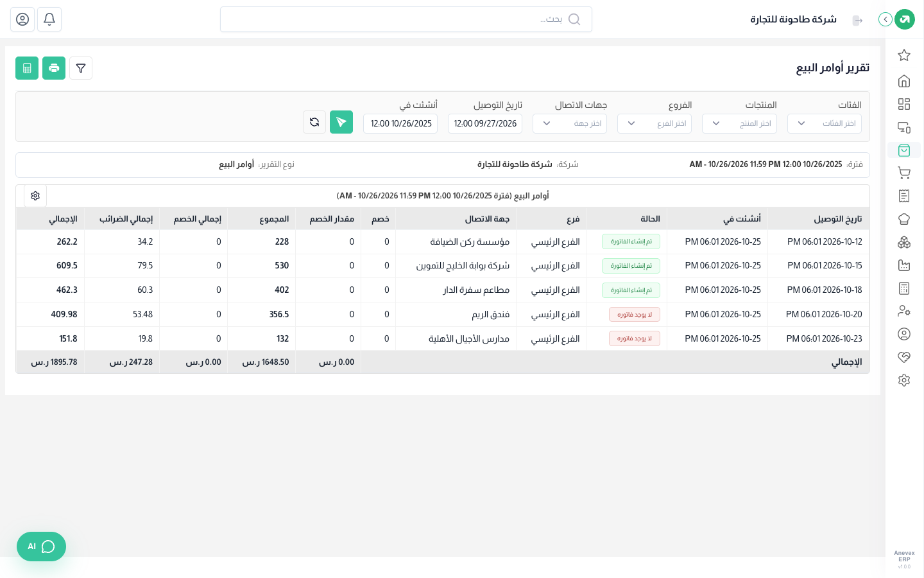Open the factory production icon in sidebar
The width and height of the screenshot is (924, 578).
(x=904, y=265)
